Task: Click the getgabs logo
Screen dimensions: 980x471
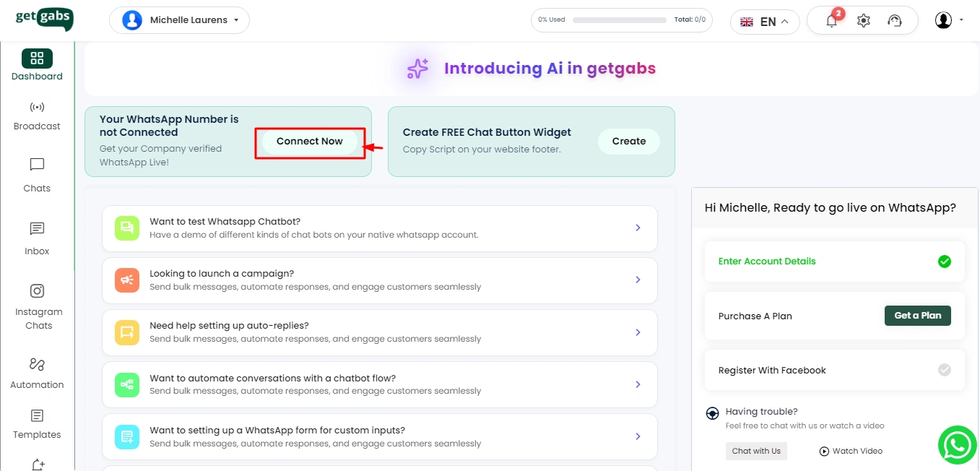Action: 45,18
